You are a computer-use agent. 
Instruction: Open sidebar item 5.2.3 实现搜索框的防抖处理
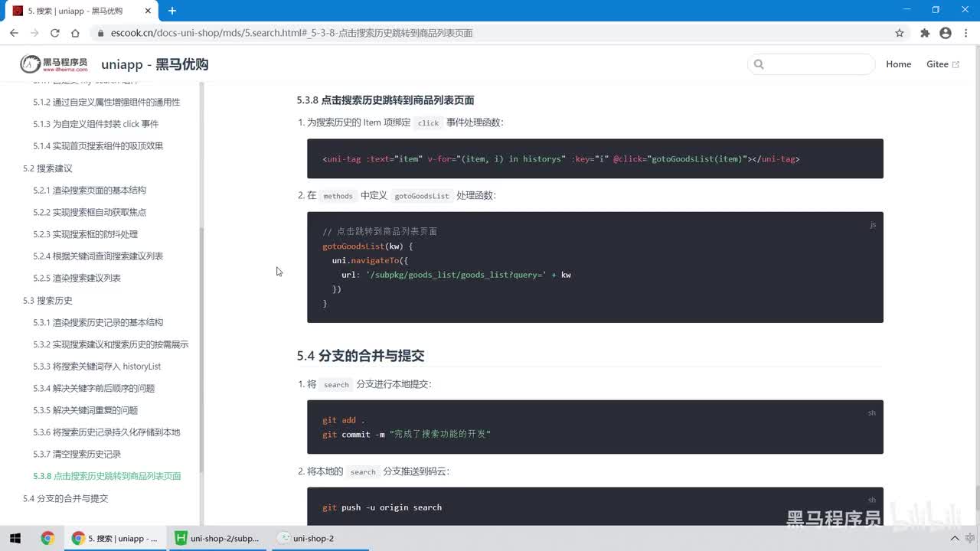(x=85, y=234)
